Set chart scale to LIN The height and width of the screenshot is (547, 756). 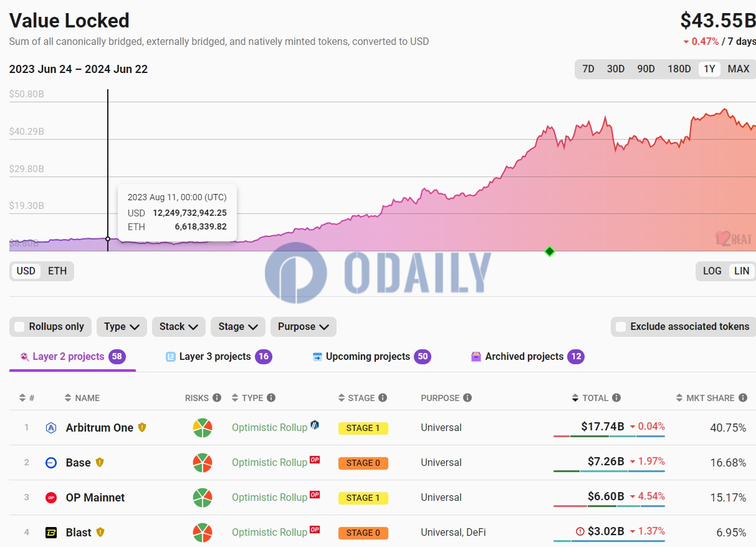click(742, 271)
